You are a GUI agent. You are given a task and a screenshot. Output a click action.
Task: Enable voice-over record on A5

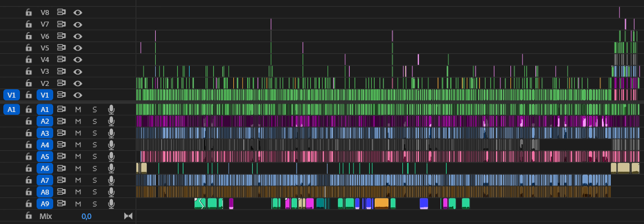[111, 156]
